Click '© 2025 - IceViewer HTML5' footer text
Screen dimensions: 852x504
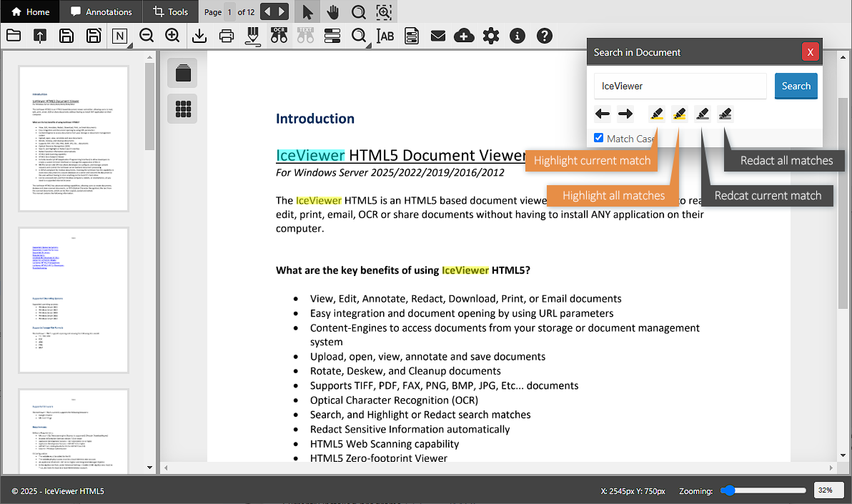(58, 491)
